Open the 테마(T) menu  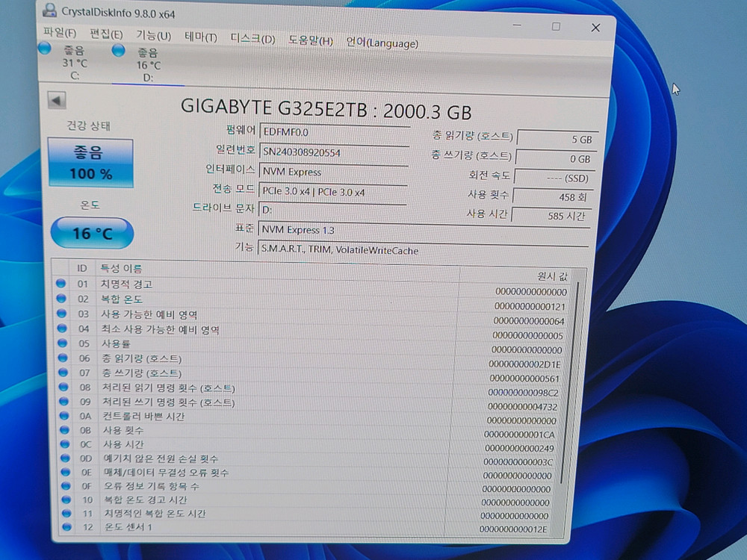point(200,35)
